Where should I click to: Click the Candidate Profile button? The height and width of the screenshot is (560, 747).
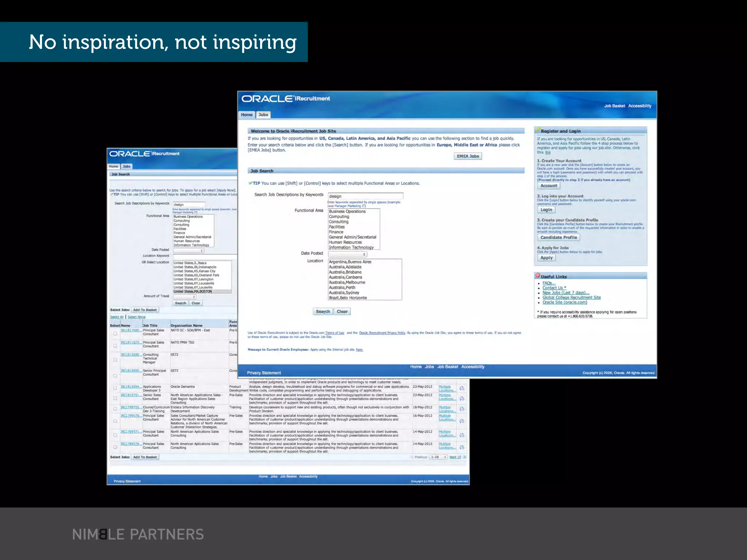click(558, 237)
